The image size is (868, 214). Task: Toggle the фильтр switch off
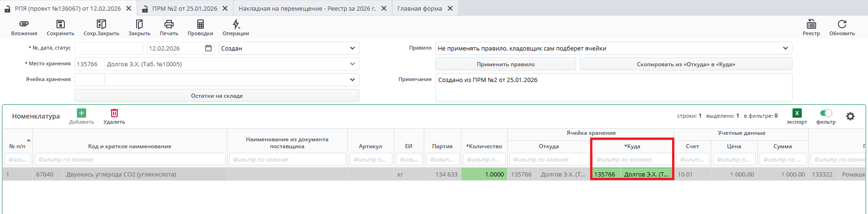(x=825, y=113)
